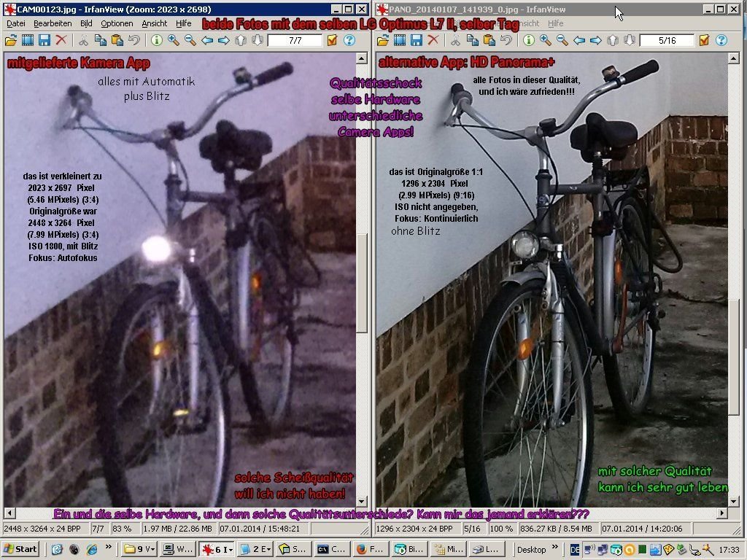This screenshot has height=560, width=747.
Task: Delete file with red X in PANO window
Action: pos(433,41)
